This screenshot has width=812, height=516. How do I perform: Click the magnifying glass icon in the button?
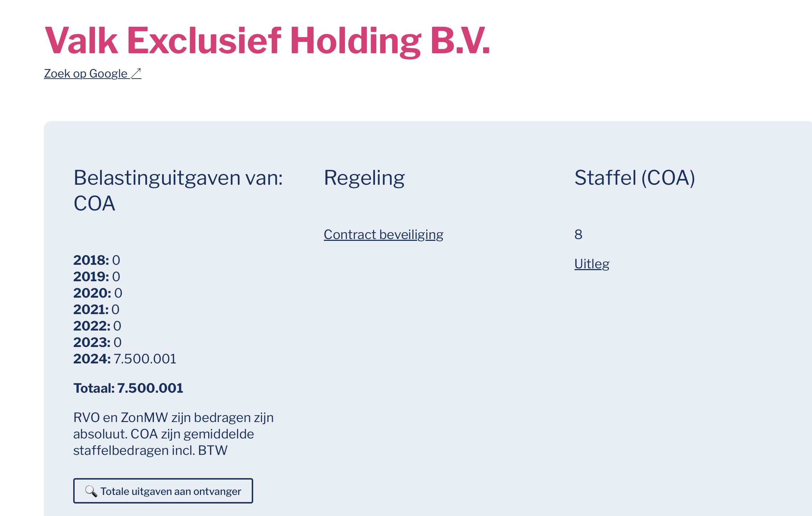(x=91, y=491)
